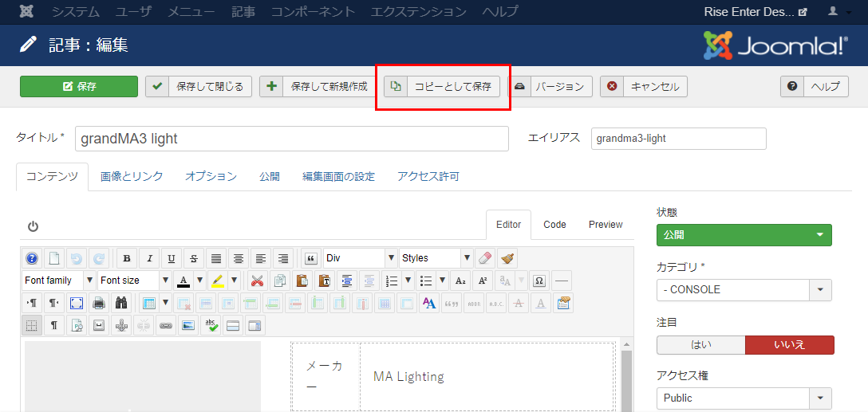
Task: Click the Copy icon in editor toolbar
Action: [280, 281]
